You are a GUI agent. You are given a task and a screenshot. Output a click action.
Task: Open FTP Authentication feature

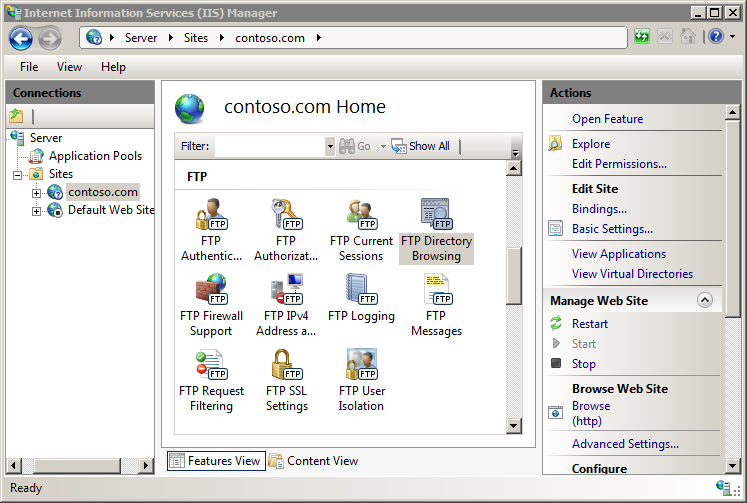pos(212,230)
